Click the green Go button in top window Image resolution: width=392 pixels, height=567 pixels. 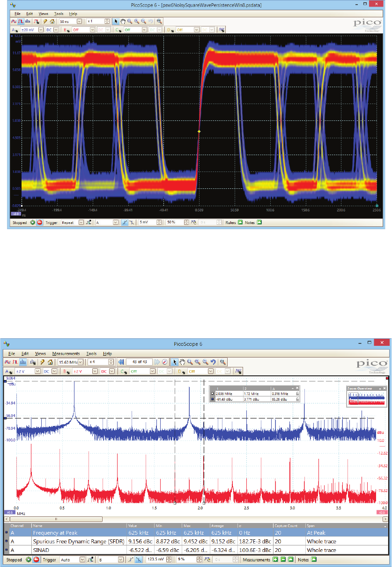[x=33, y=223]
